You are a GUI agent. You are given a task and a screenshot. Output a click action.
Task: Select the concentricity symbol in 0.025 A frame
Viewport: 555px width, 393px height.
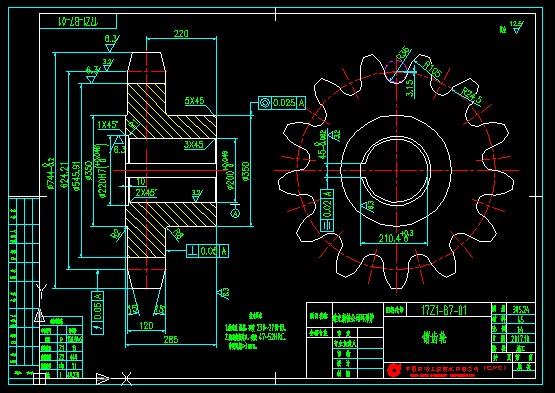(x=264, y=103)
